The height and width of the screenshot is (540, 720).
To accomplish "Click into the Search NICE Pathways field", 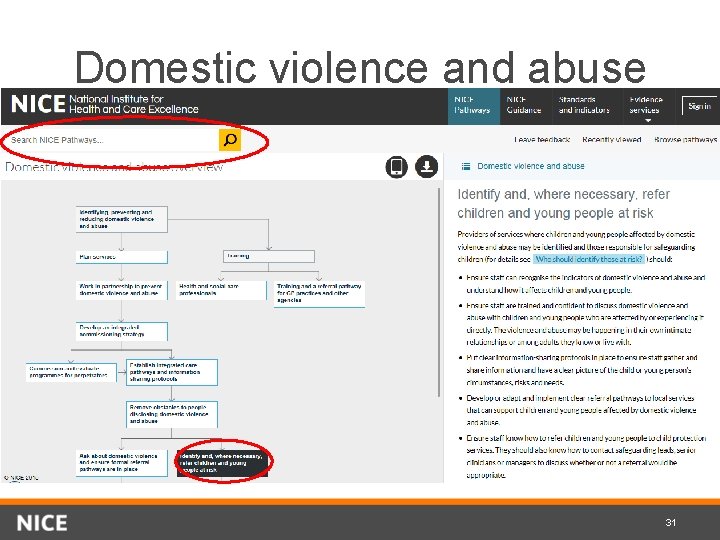I will [112, 140].
